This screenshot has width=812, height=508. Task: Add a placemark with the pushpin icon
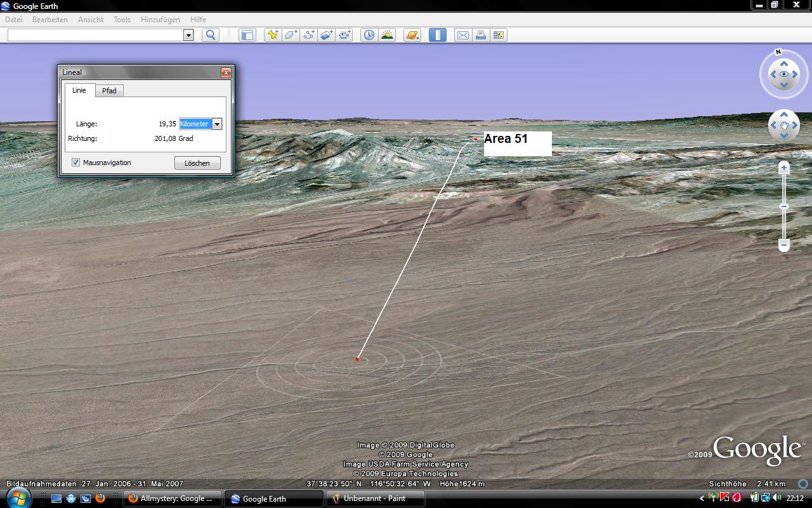point(273,35)
